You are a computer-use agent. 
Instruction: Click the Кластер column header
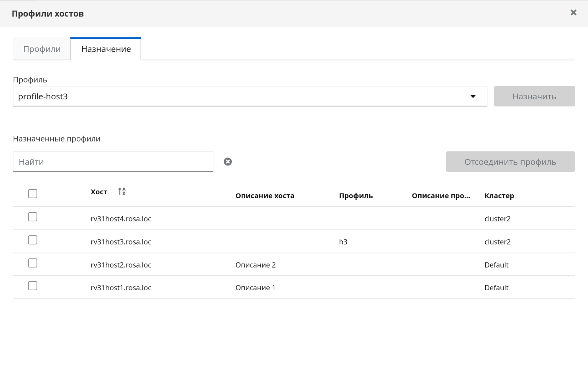(499, 196)
